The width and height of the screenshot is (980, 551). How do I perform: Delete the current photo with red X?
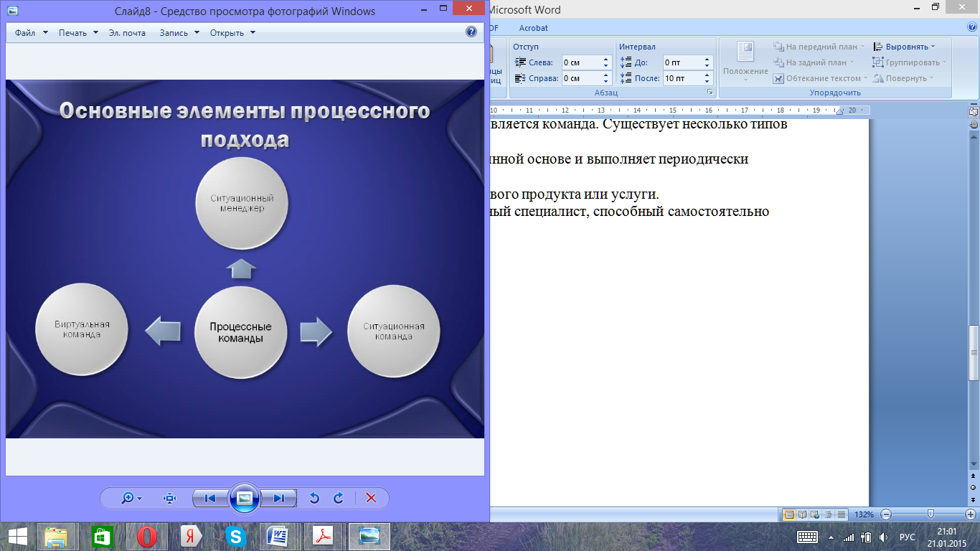coord(371,498)
